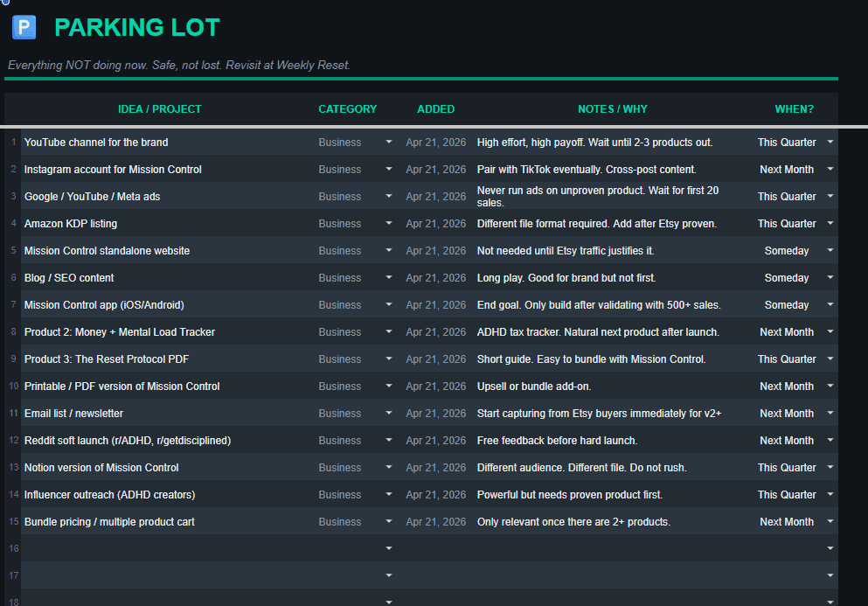The width and height of the screenshot is (868, 606).
Task: Open category dropdown for YouTube channel row
Action: pyautogui.click(x=389, y=143)
